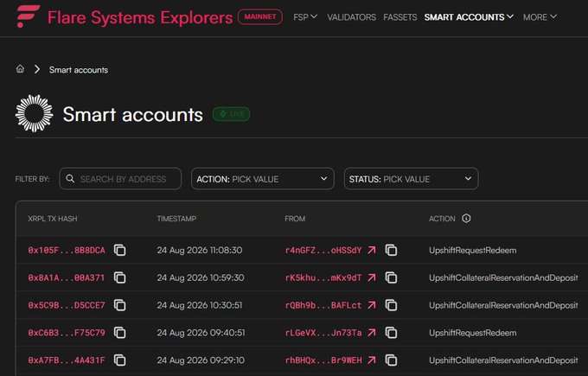Show info for the Action column
The image size is (588, 376).
tap(466, 218)
